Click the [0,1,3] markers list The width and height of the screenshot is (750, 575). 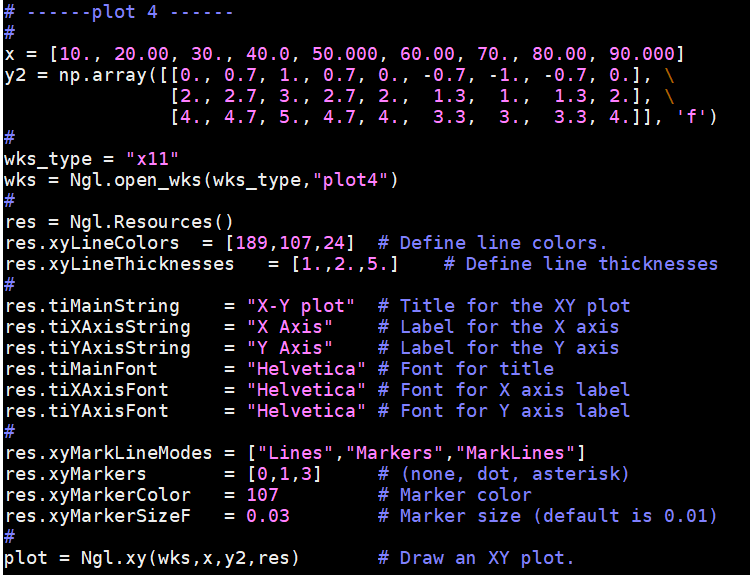click(284, 474)
